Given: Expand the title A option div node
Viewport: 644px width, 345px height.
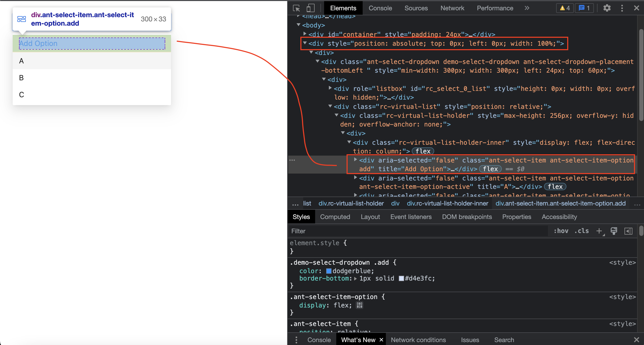Looking at the screenshot, I should pos(356,178).
